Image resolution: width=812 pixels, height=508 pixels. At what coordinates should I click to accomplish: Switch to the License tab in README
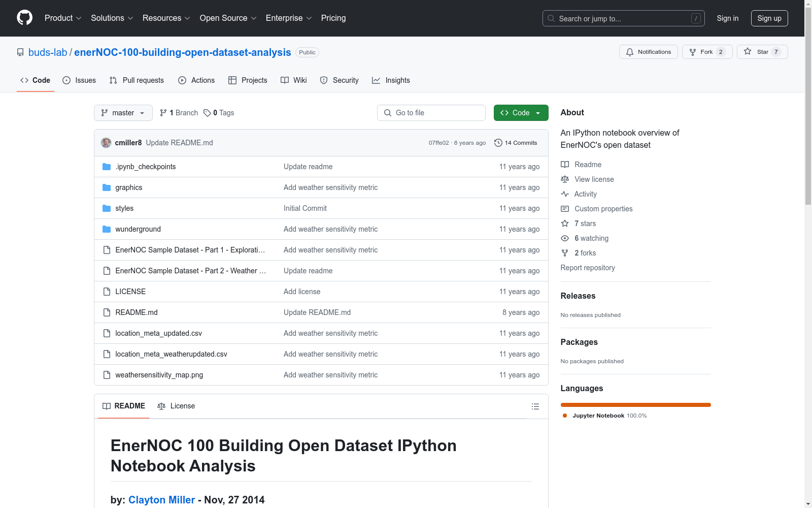tap(176, 406)
